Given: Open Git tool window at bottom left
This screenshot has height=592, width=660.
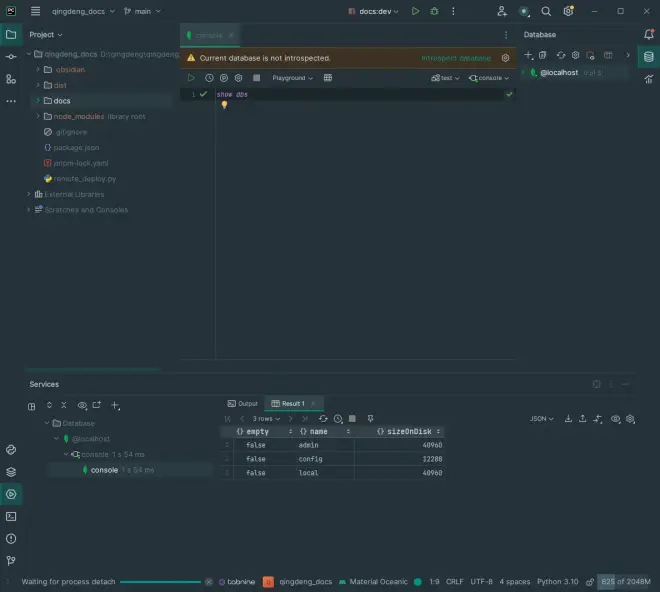Looking at the screenshot, I should tap(11, 561).
